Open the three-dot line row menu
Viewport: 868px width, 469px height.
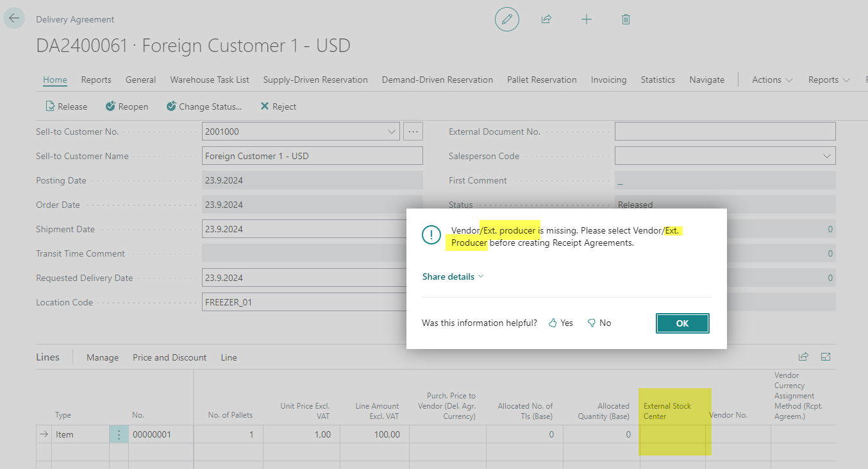pos(119,434)
